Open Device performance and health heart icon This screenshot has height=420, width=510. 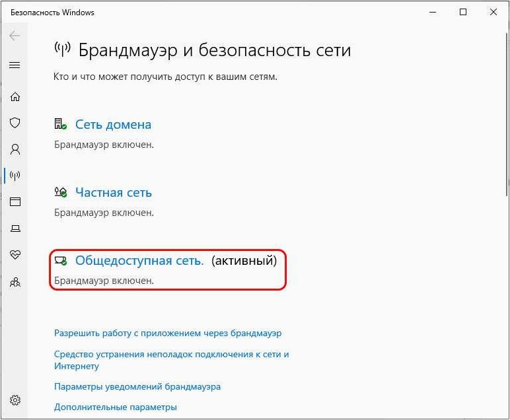[x=15, y=254]
